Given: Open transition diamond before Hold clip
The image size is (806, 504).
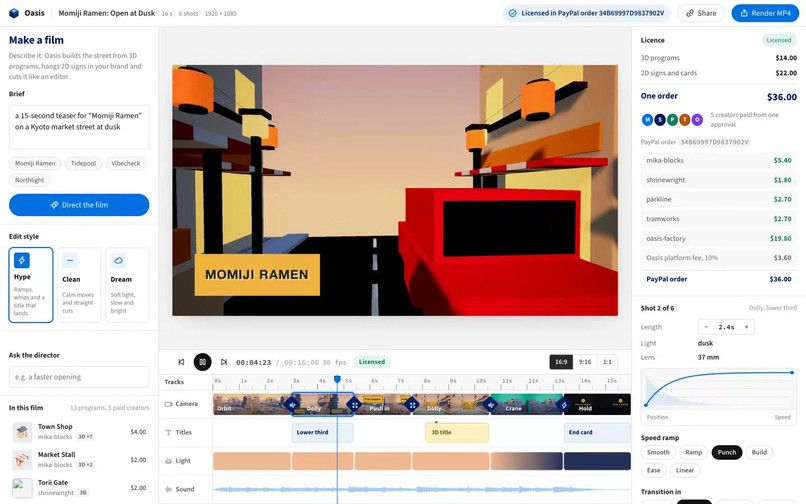Looking at the screenshot, I should click(564, 405).
